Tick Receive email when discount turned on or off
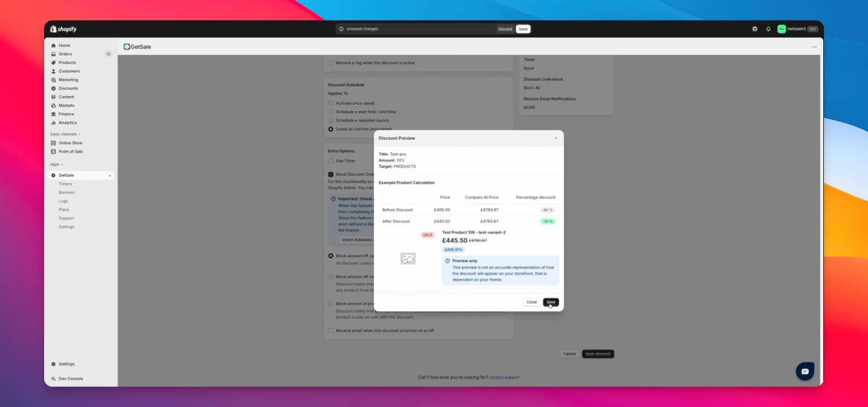 331,331
